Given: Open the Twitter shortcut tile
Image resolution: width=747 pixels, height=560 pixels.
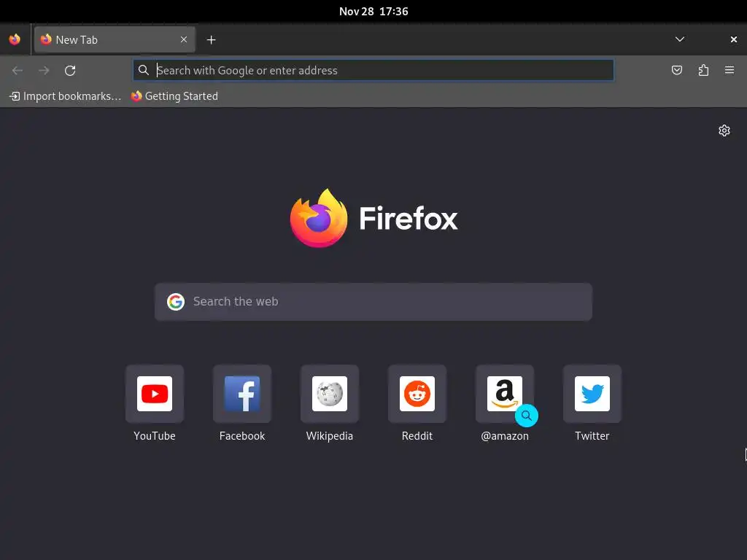Looking at the screenshot, I should (592, 394).
